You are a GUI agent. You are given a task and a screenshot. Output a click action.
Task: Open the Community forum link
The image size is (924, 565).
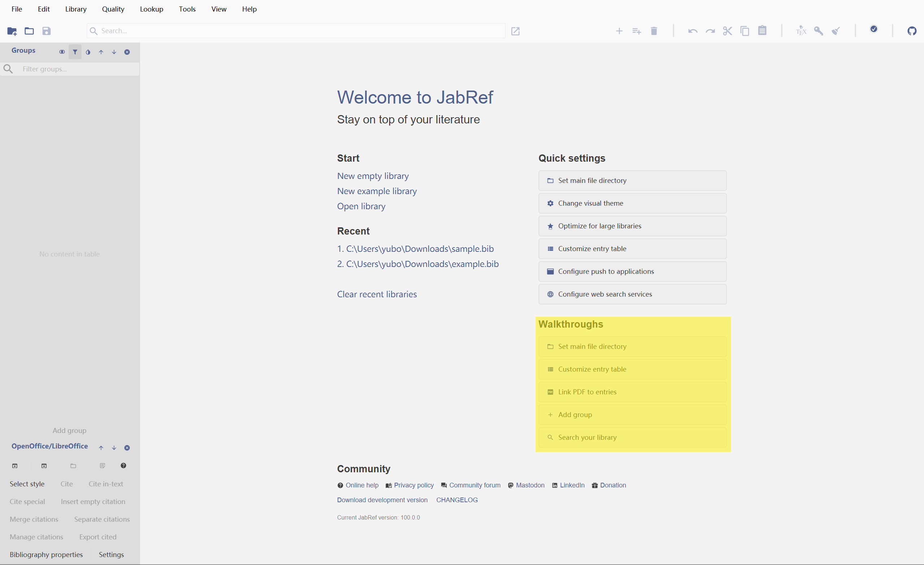click(x=471, y=485)
